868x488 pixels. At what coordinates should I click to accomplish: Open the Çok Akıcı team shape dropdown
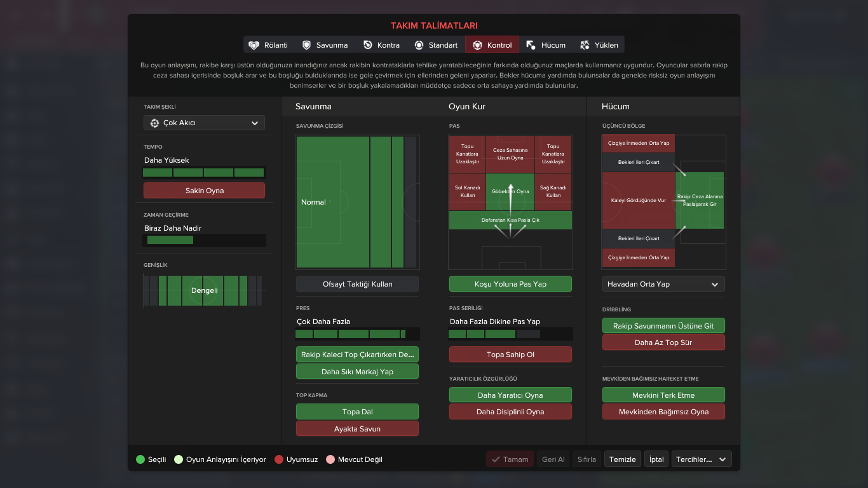click(204, 123)
